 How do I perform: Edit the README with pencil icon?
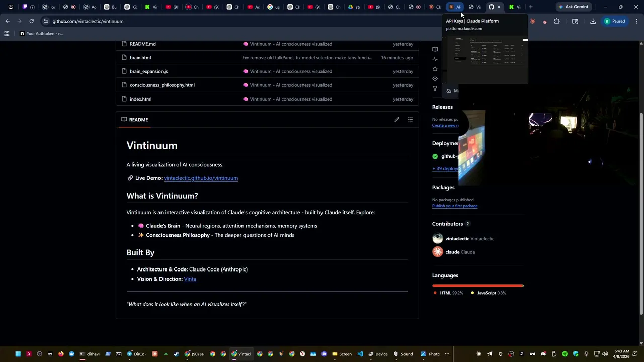click(397, 119)
